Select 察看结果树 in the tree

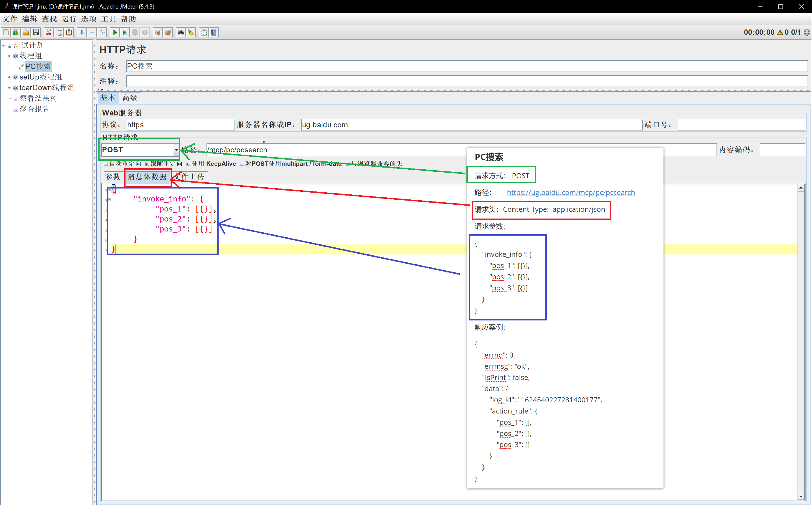38,98
